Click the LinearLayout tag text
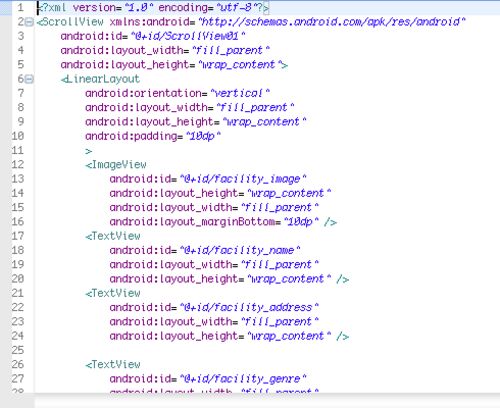Viewport: 500px width, 408px height. [100, 79]
